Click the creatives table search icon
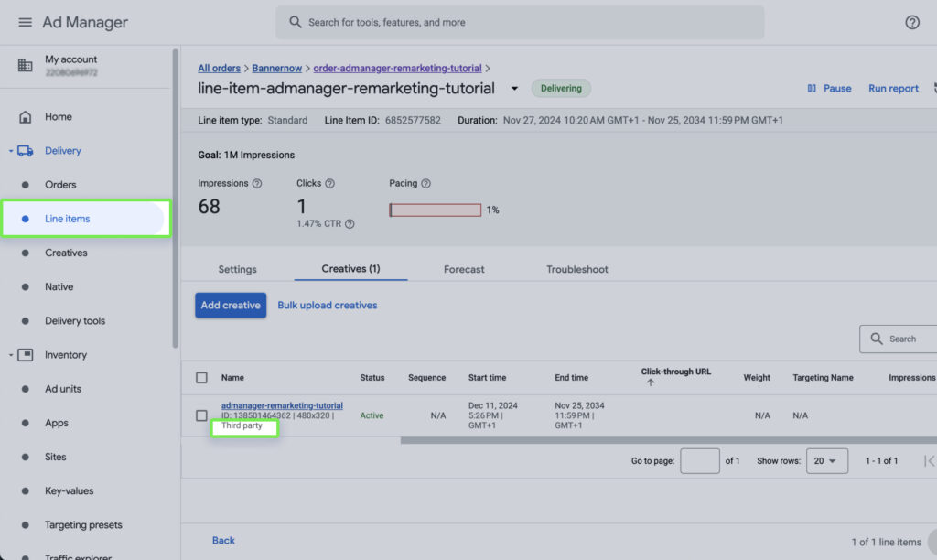This screenshot has width=937, height=560. 876,339
